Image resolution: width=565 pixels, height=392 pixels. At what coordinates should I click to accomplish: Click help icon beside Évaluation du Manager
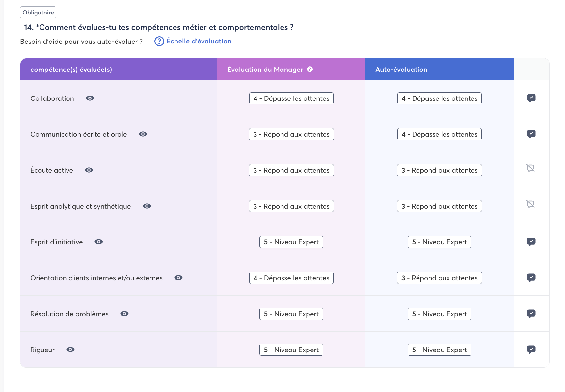[x=310, y=69]
